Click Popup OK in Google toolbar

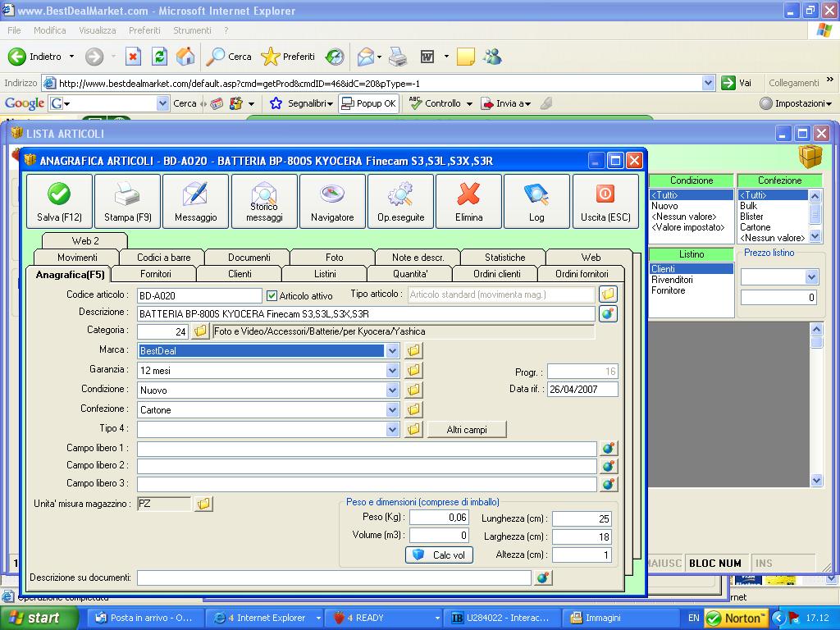coord(368,103)
